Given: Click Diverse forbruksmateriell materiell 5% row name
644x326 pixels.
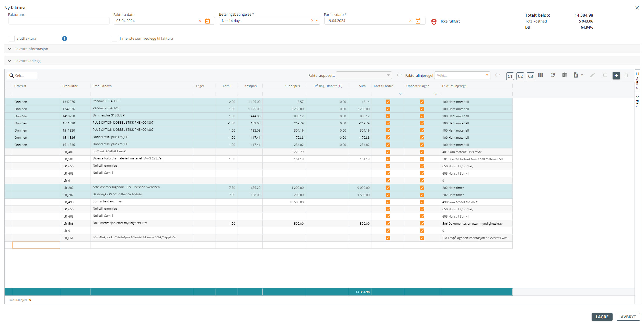Looking at the screenshot, I should point(128,159).
